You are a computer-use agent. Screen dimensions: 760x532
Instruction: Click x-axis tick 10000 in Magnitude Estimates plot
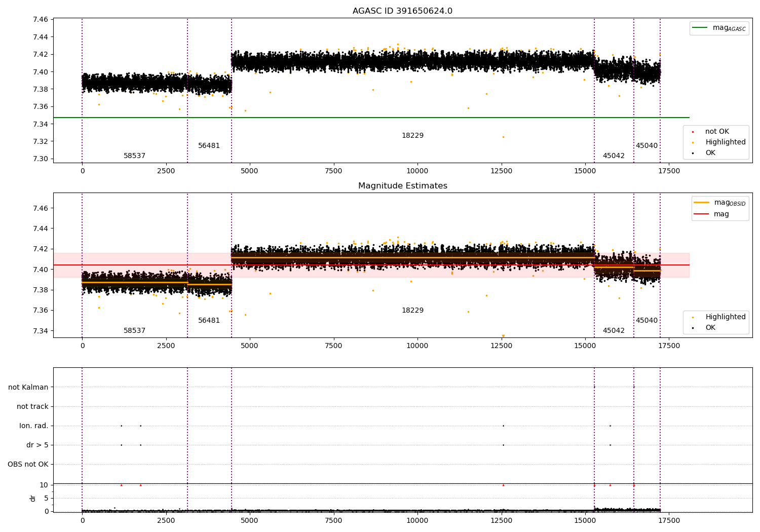point(417,346)
